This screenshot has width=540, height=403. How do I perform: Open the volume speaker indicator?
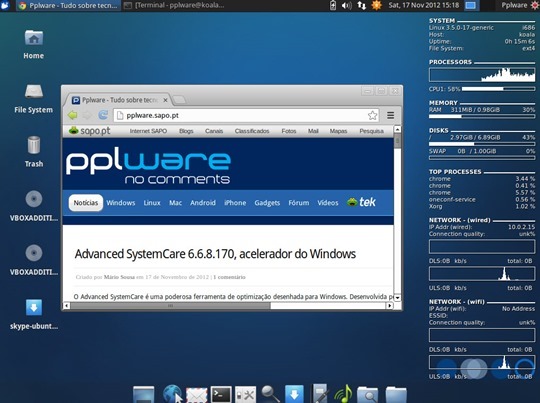click(347, 6)
